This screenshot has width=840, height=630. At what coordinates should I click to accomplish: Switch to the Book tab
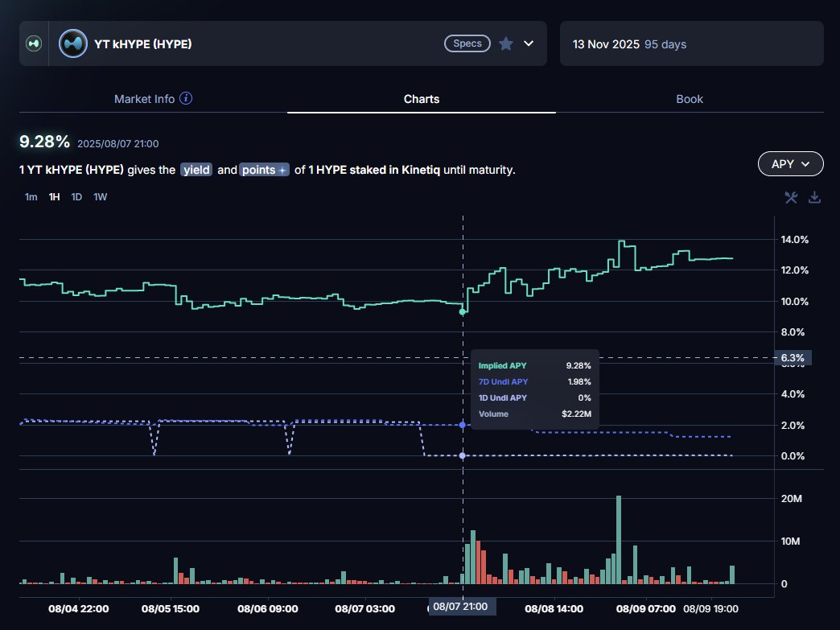tap(690, 98)
